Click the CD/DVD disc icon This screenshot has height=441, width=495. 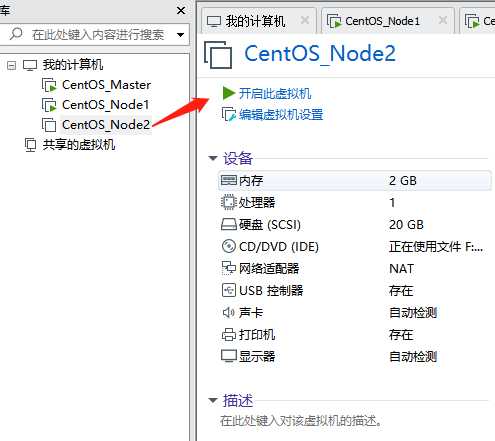coord(229,246)
